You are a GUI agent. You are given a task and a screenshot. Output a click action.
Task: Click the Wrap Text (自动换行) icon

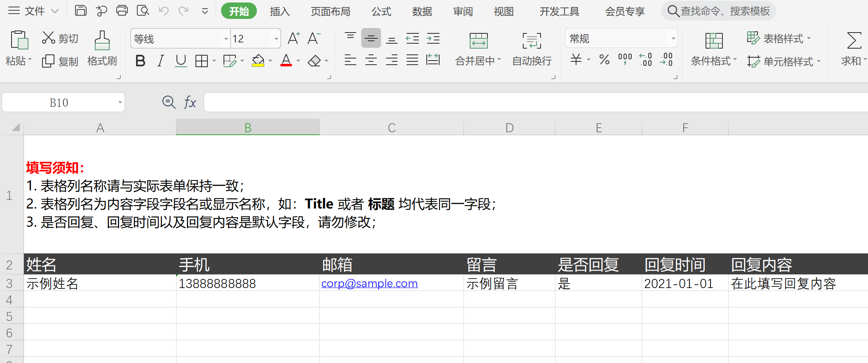tap(532, 40)
